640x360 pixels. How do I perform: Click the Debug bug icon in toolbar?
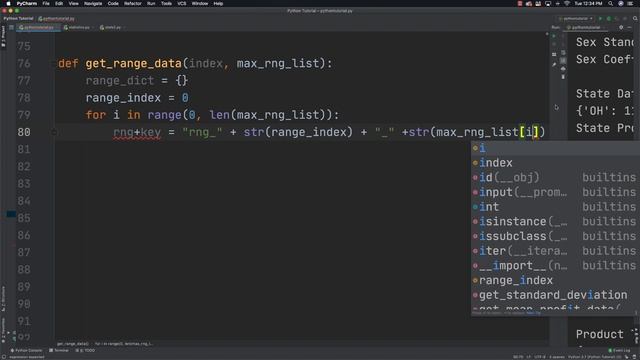(609, 18)
